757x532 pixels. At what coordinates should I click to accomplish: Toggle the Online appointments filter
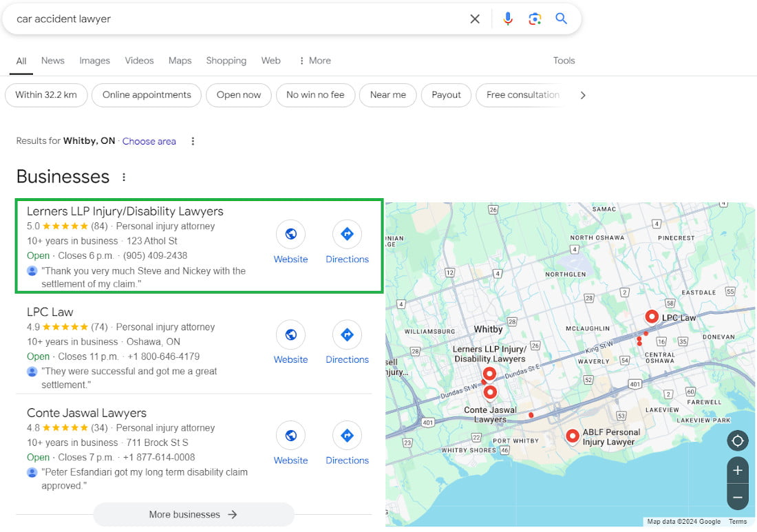pos(147,95)
